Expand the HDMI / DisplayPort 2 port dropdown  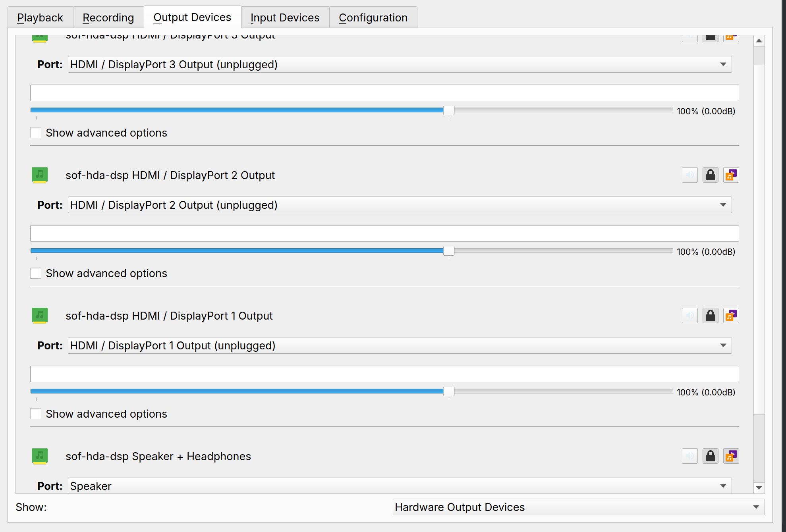pos(400,205)
